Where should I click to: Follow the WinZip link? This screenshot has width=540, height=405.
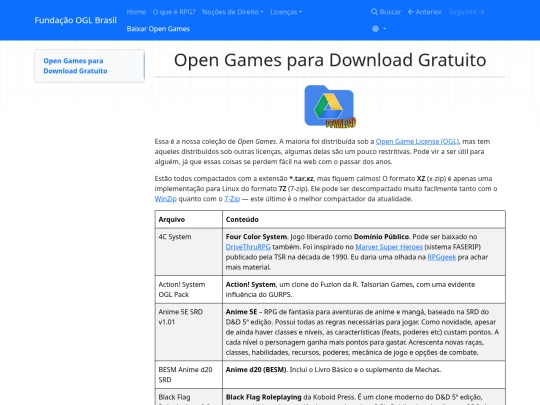[166, 199]
